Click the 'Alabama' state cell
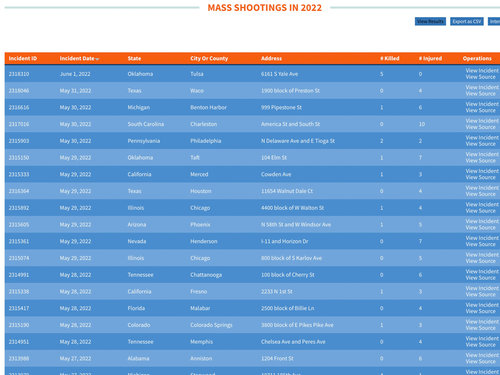The height and width of the screenshot is (375, 500). click(138, 359)
